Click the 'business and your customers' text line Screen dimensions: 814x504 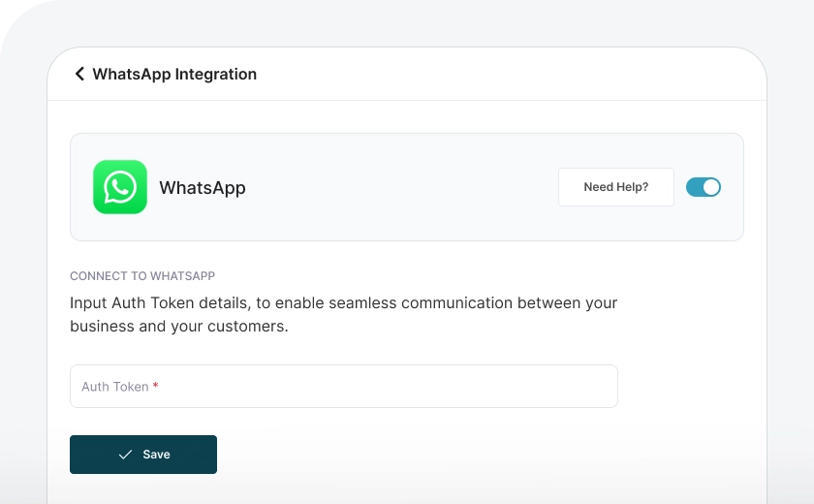coord(179,327)
